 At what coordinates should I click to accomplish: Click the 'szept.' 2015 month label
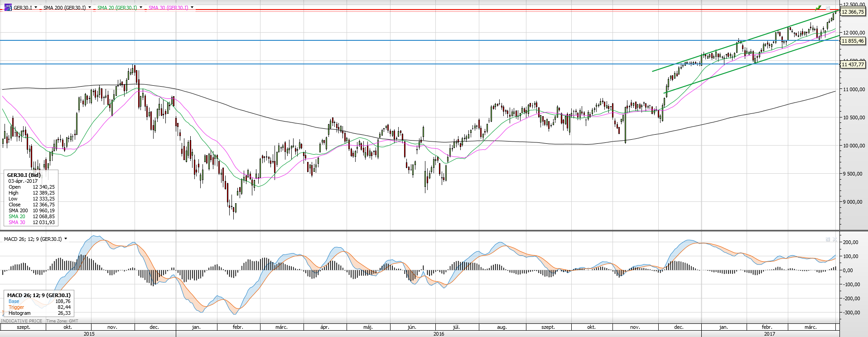(x=24, y=327)
